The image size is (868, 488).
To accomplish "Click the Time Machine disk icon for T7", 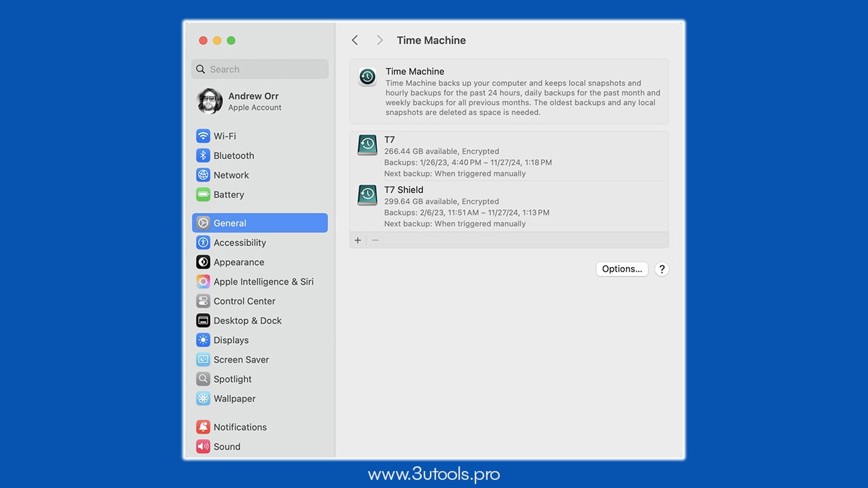I will coord(367,144).
